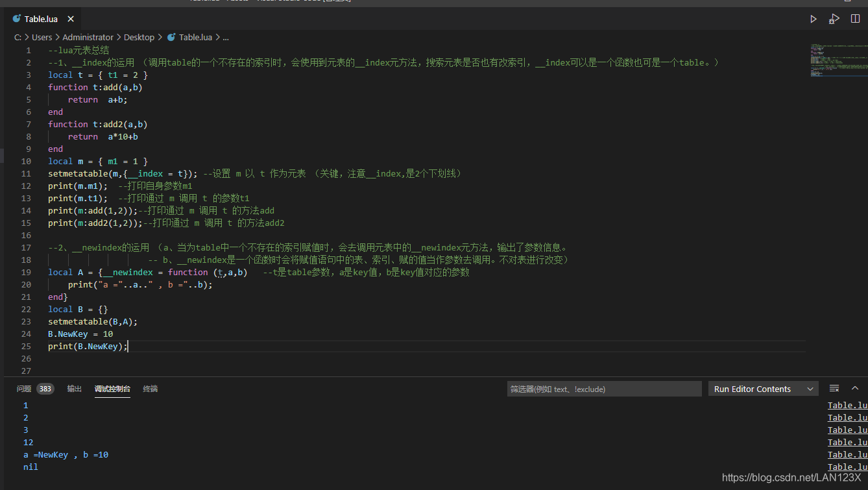Expand the Administrator breadcrumb folder

tap(88, 37)
